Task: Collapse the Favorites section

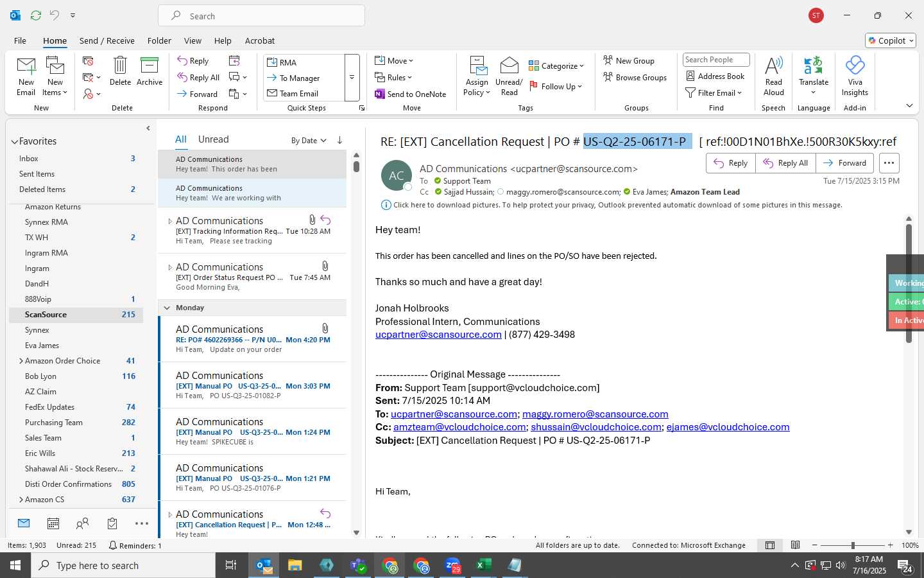Action: pos(14,141)
